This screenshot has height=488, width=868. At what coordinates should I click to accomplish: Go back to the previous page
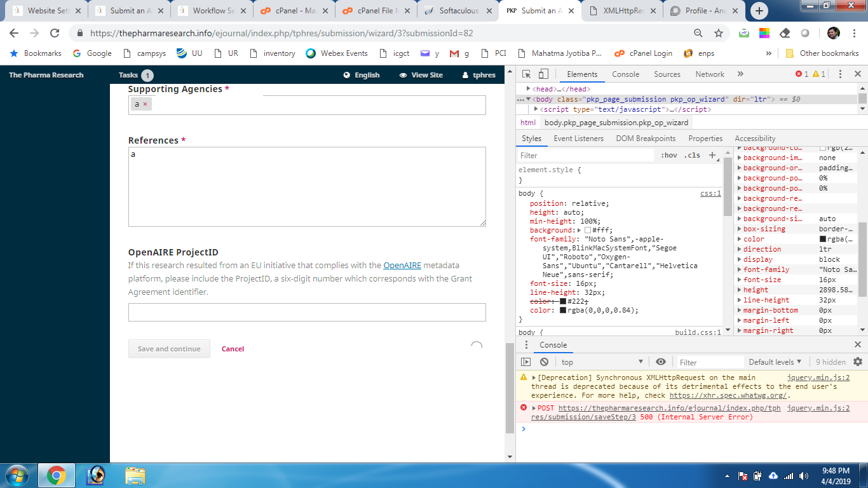pos(14,33)
